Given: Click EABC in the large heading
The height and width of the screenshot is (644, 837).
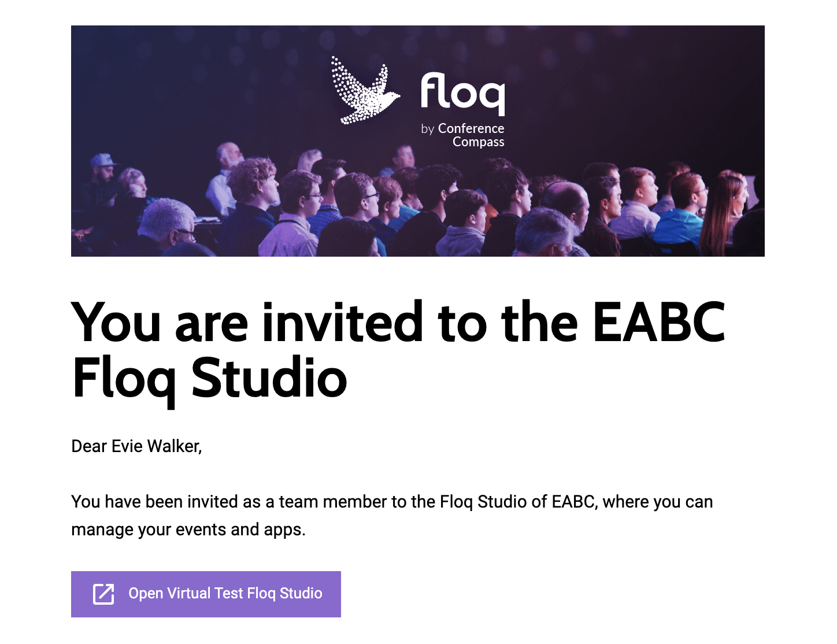Looking at the screenshot, I should pos(659,322).
